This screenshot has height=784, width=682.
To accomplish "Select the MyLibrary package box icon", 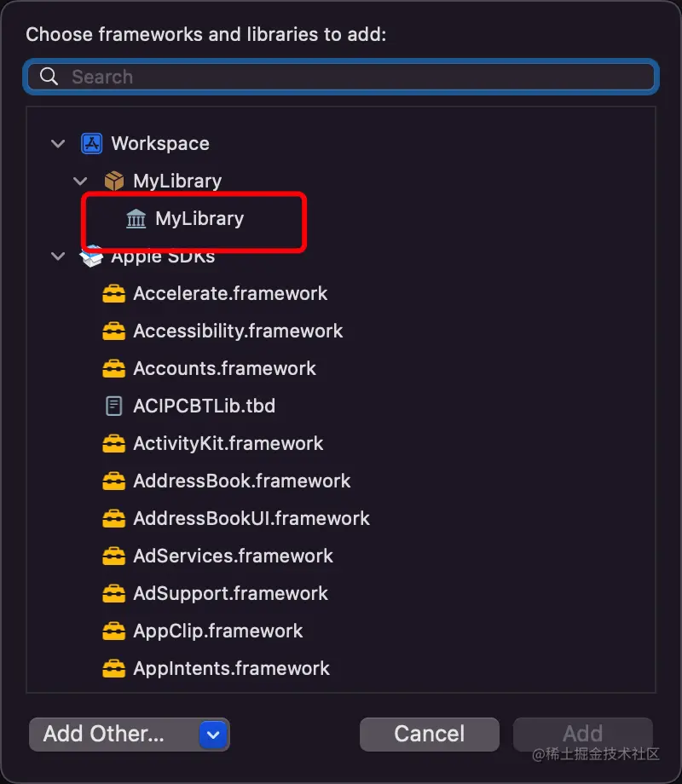I will click(x=114, y=181).
